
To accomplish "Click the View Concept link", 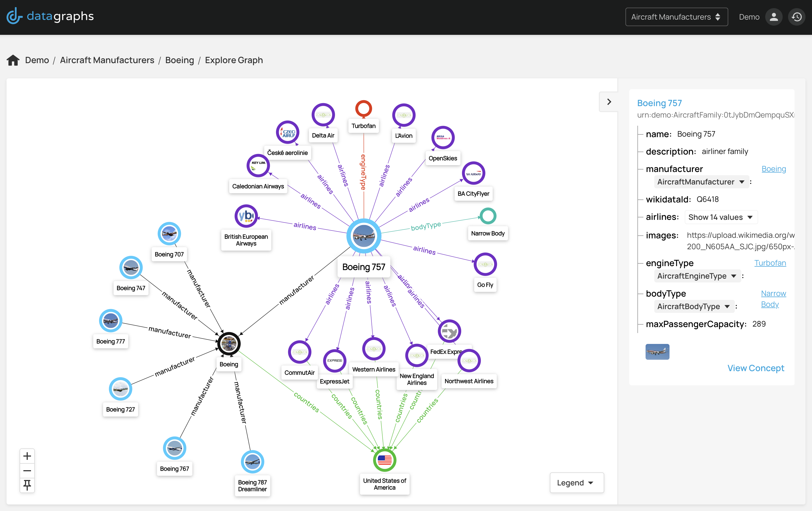I will pos(755,368).
